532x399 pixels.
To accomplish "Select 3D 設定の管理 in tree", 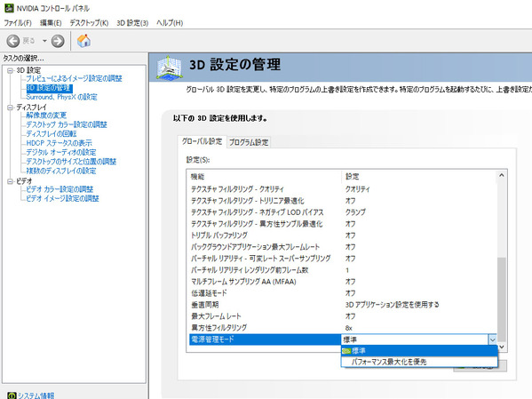I will coord(49,88).
